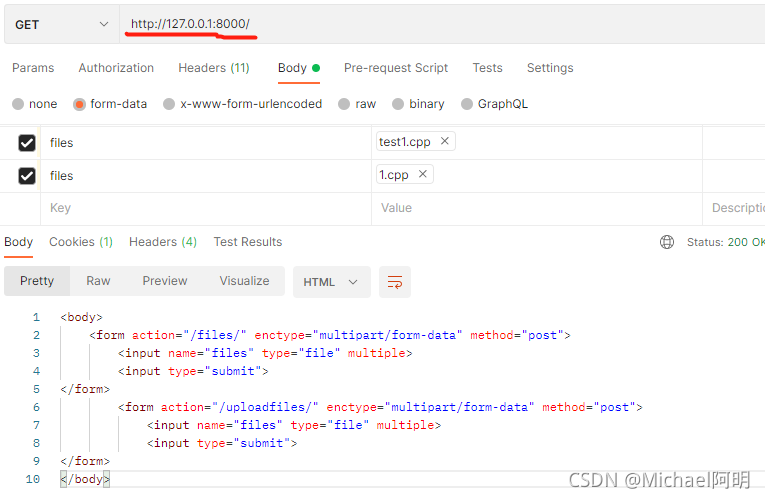Open the GET method dropdown

pos(61,24)
